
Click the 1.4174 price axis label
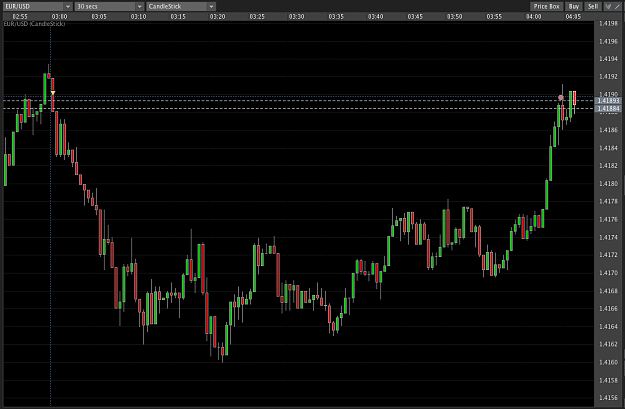pos(608,238)
